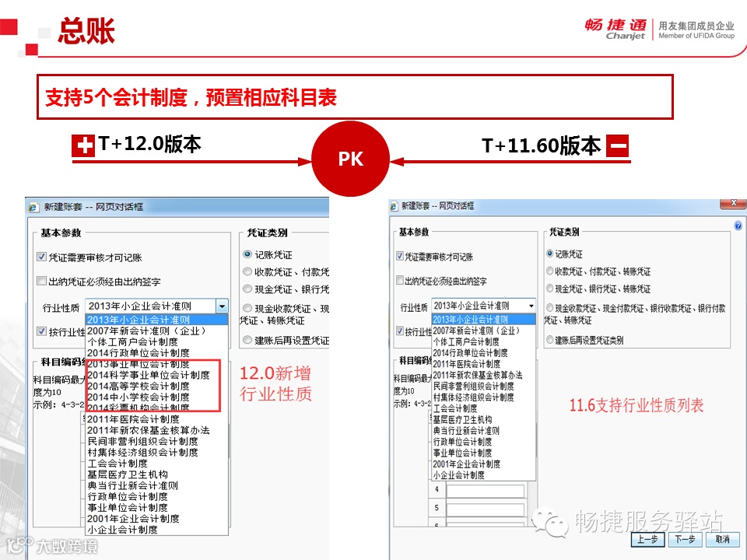Image resolution: width=747 pixels, height=560 pixels.
Task: Toggle 按行业性 checkbox in right dialog
Action: click(400, 331)
